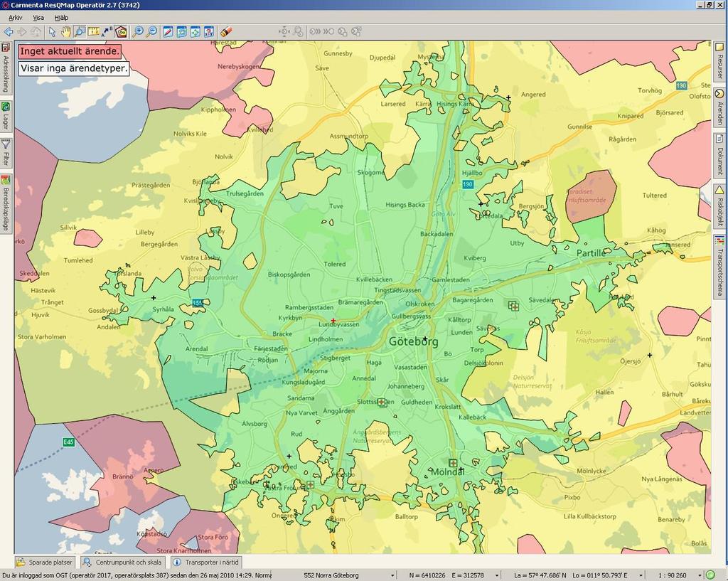Click the greyed center-on-position crosshair icon
The width and height of the screenshot is (728, 581).
(x=284, y=31)
